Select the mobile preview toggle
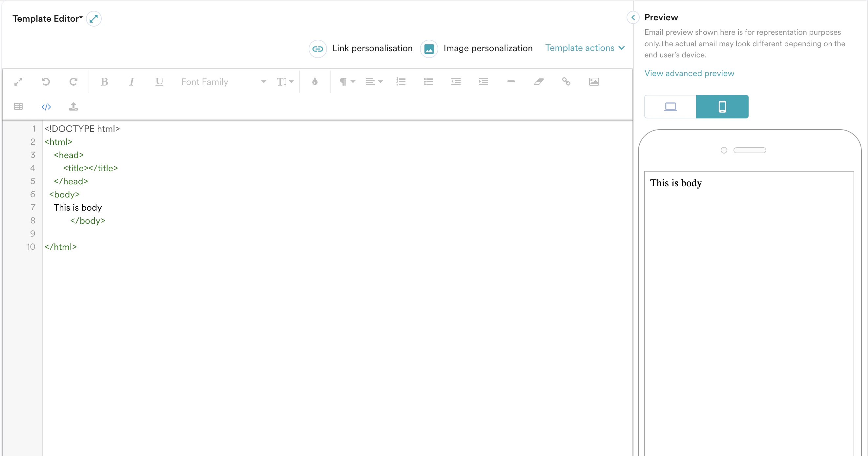Viewport: 868px width, 456px height. (x=722, y=107)
